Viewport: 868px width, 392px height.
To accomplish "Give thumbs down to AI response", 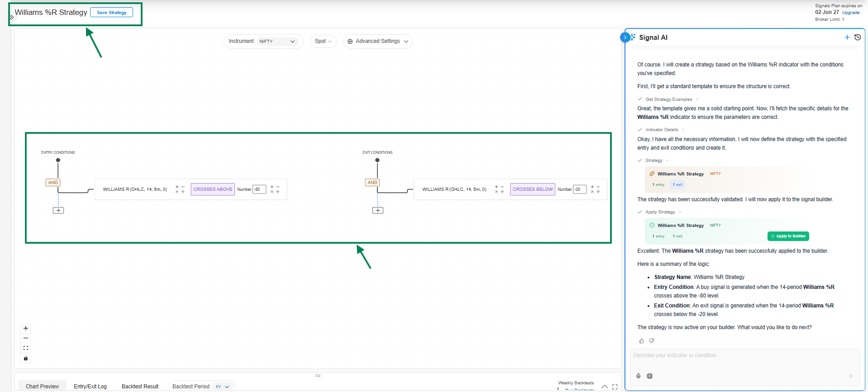I will pyautogui.click(x=652, y=341).
